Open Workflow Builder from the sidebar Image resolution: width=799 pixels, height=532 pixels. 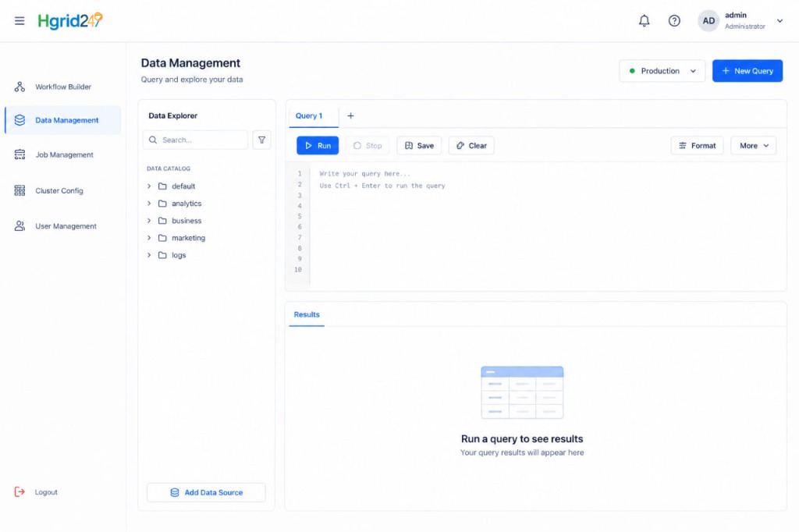tap(63, 87)
